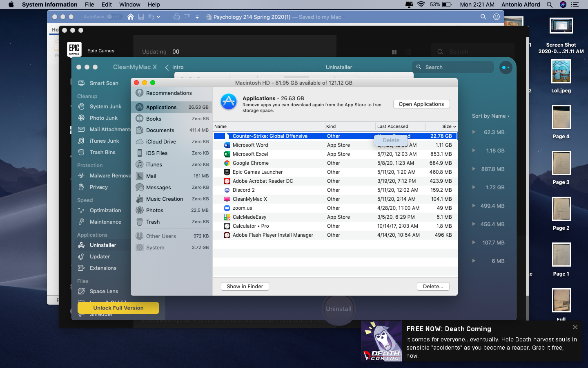Open the System Information app menu

pos(50,4)
